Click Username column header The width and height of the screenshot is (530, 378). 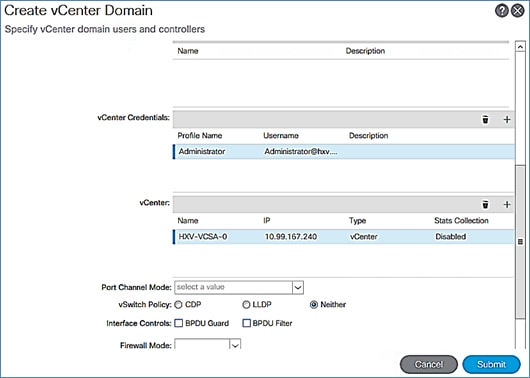pyautogui.click(x=281, y=136)
